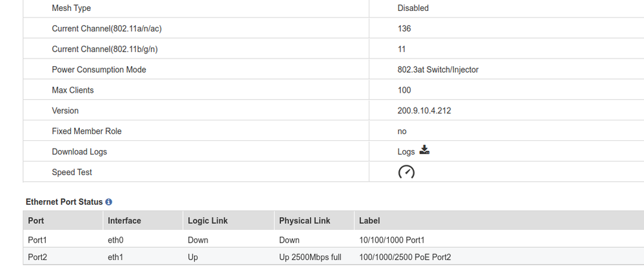
Task: Start the speed test gauge icon
Action: [x=406, y=172]
